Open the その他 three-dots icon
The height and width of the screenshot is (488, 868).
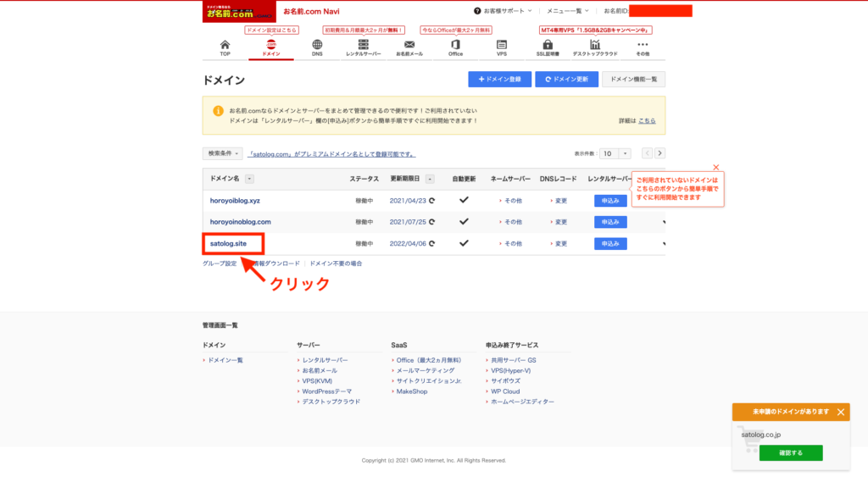pos(643,47)
